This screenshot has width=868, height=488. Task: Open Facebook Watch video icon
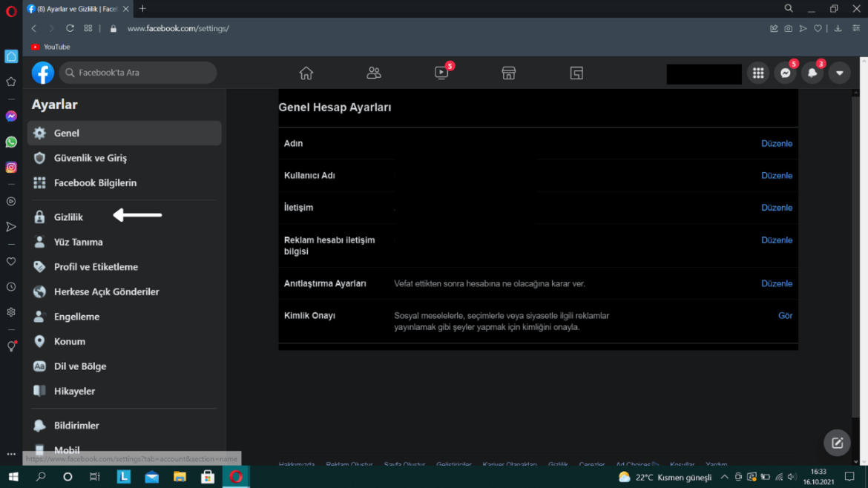pos(441,73)
